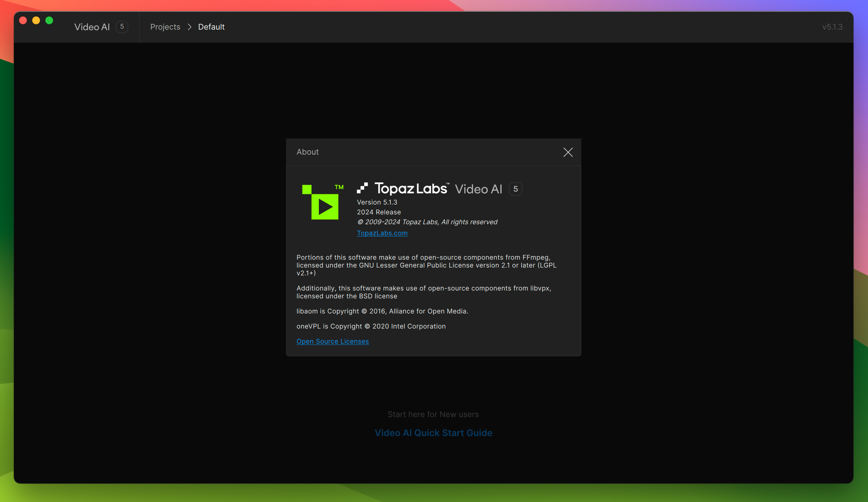
Task: Go to Projects in the breadcrumb
Action: coord(165,27)
